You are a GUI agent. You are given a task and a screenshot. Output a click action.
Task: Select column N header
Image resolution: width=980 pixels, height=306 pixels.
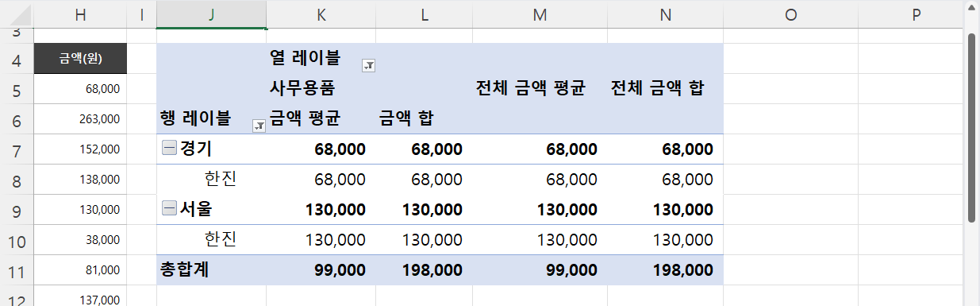[665, 14]
